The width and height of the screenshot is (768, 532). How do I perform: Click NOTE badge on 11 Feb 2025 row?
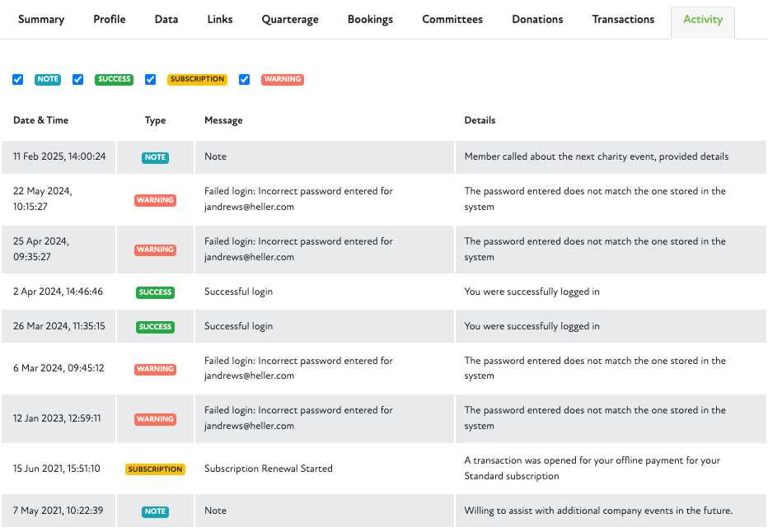point(155,157)
